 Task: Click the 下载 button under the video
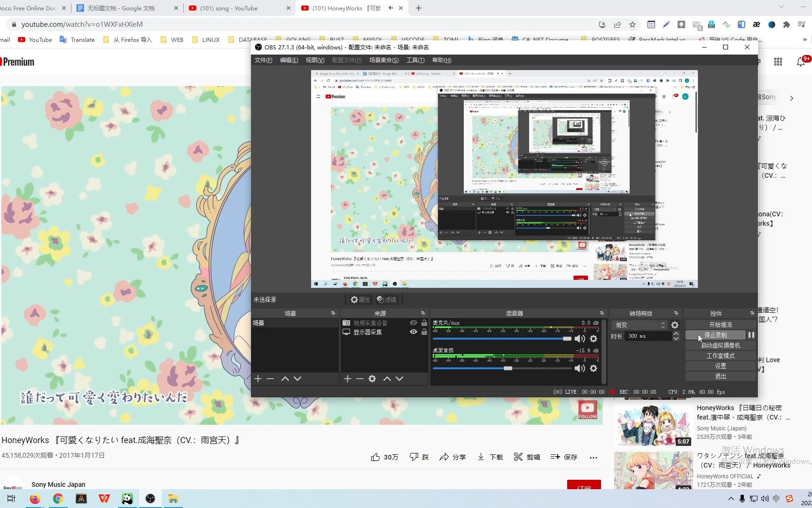[490, 457]
